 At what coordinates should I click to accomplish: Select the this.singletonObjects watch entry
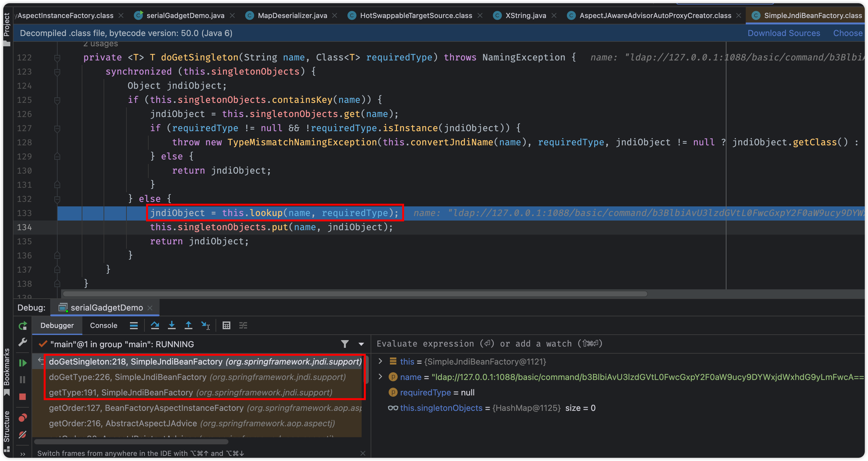[x=492, y=408]
